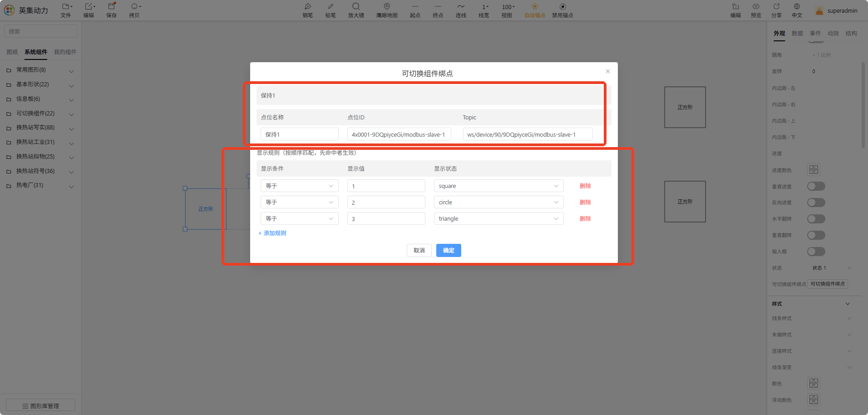
Task: Open the 浮动颜色 color swatch
Action: 814,400
